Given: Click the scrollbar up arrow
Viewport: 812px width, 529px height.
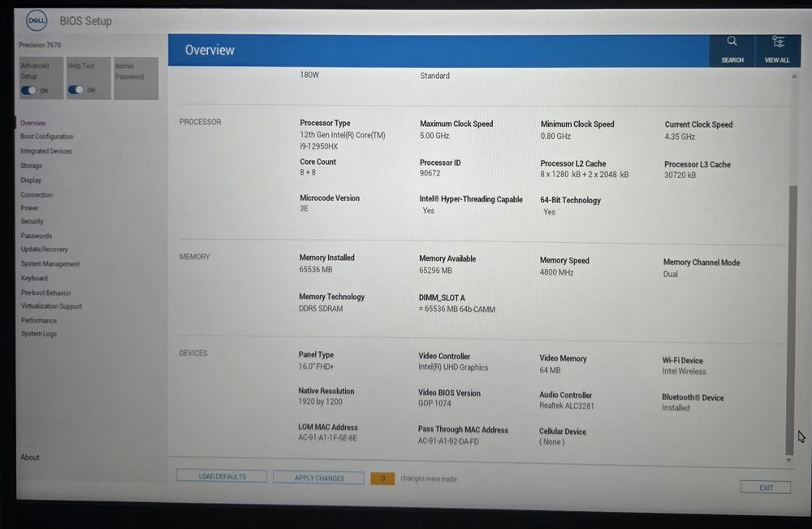Looking at the screenshot, I should 794,76.
